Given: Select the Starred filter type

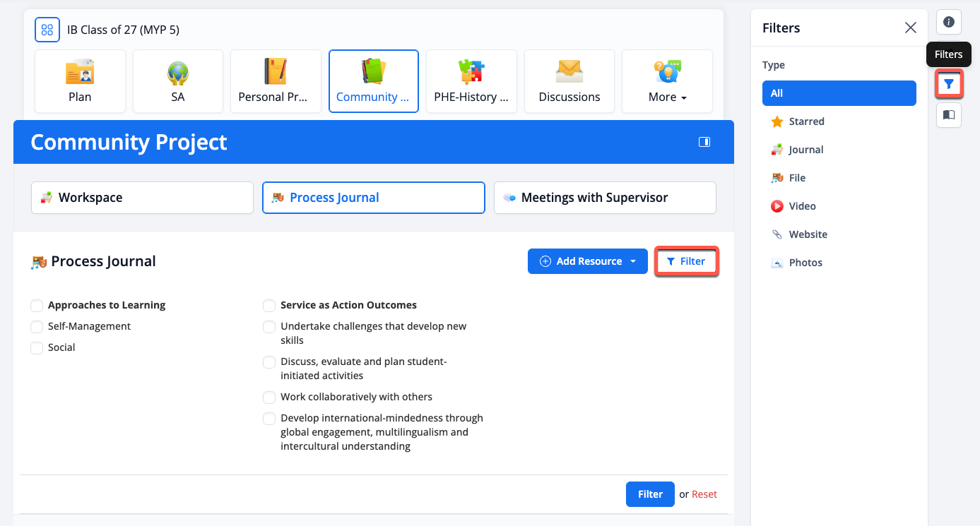Looking at the screenshot, I should [x=806, y=121].
